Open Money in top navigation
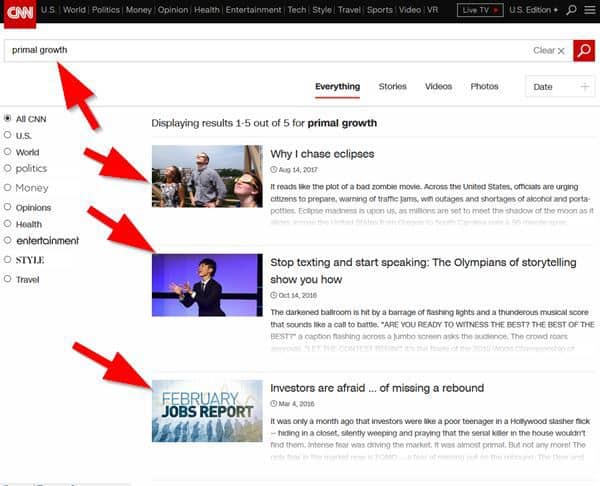The width and height of the screenshot is (600, 486). 139,10
